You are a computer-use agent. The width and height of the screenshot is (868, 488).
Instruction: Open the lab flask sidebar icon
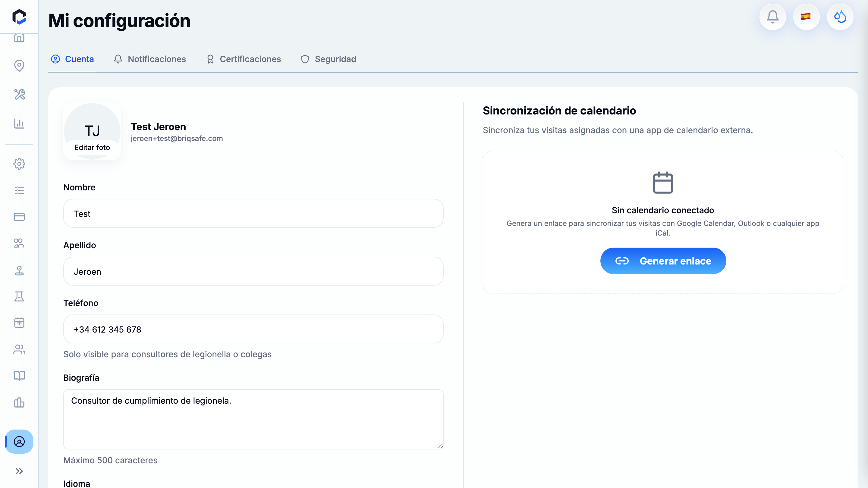point(19,296)
